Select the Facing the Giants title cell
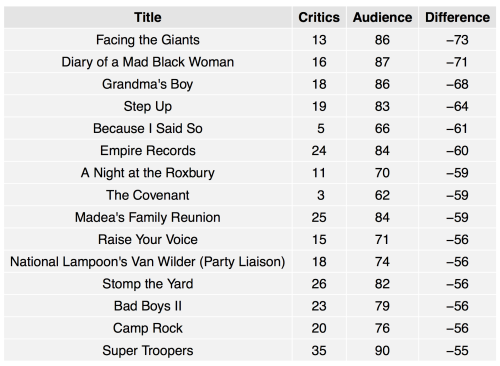 coord(148,40)
